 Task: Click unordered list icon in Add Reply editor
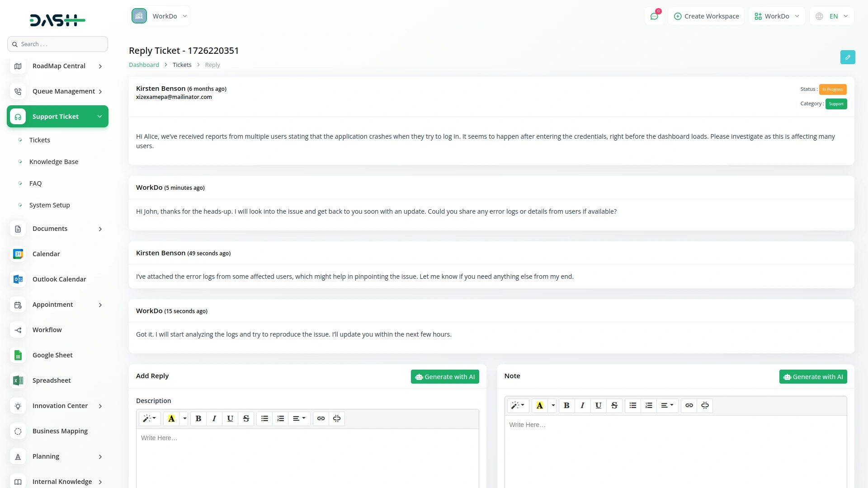coord(264,418)
